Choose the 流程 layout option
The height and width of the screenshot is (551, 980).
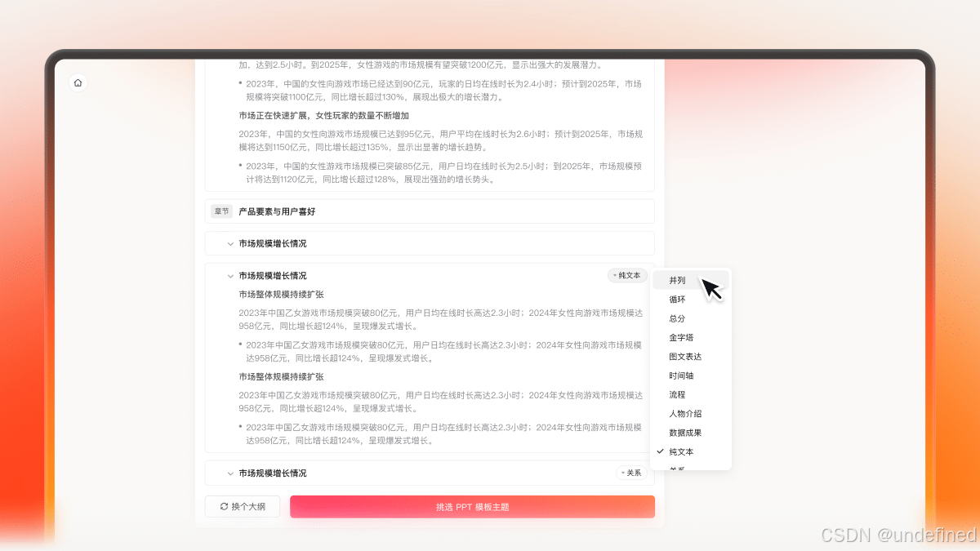(690, 394)
